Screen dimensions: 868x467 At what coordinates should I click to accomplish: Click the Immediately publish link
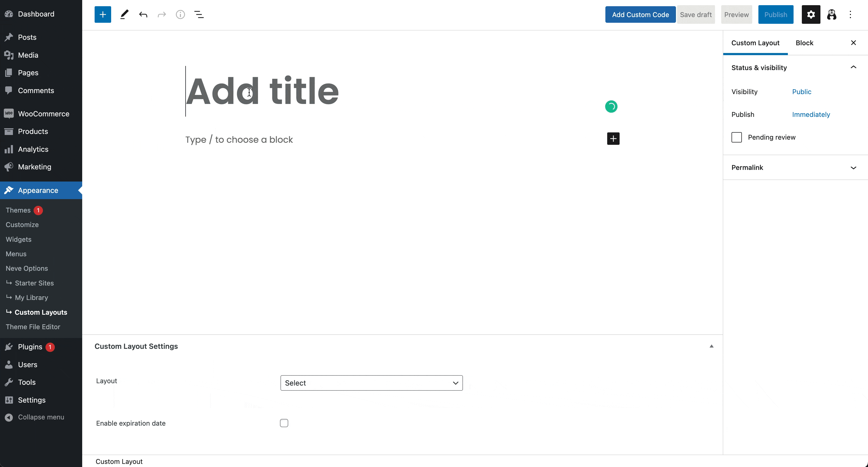click(x=811, y=115)
